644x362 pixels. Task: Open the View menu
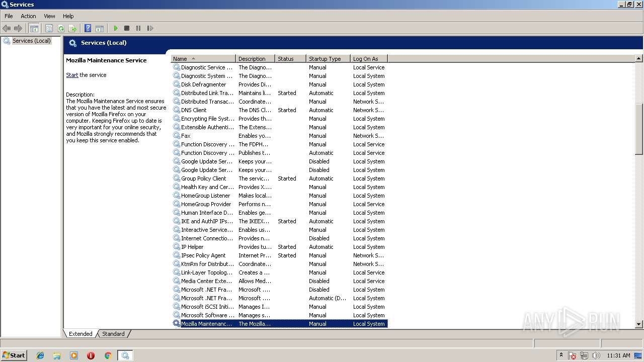[x=49, y=16]
